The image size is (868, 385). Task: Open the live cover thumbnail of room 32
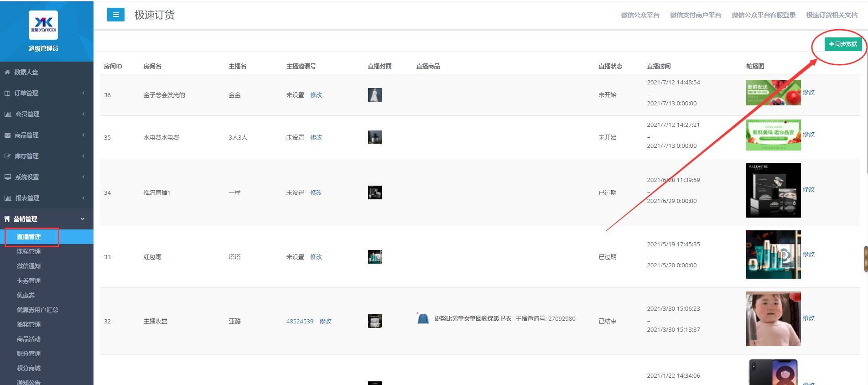point(375,321)
